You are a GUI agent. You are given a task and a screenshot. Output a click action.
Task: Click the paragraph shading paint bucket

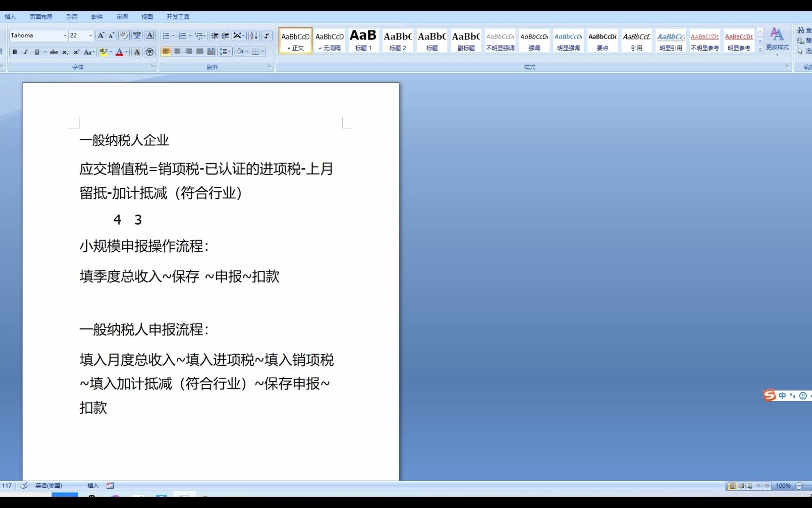click(240, 52)
